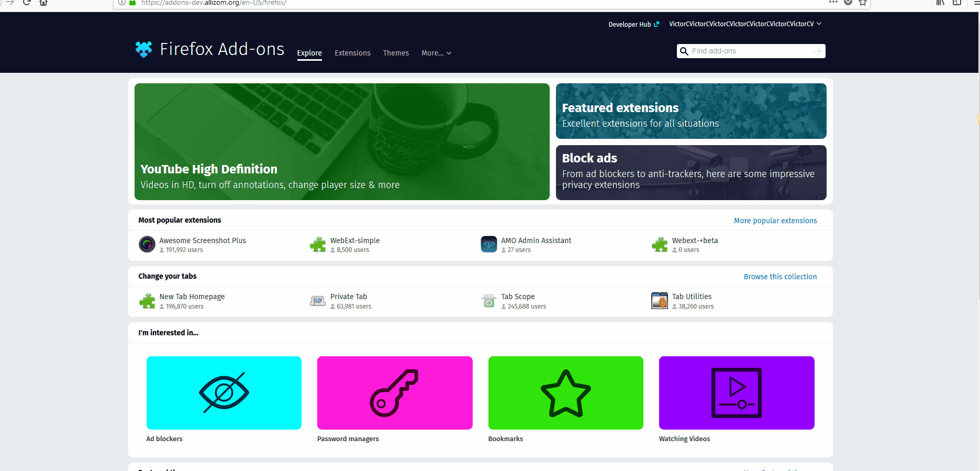Open the page actions ellipsis menu
Screen dimensions: 980x471
(833, 2)
